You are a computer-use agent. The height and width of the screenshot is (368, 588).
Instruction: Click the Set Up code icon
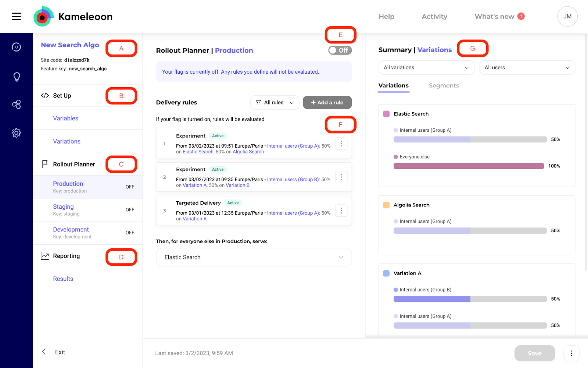pyautogui.click(x=45, y=96)
